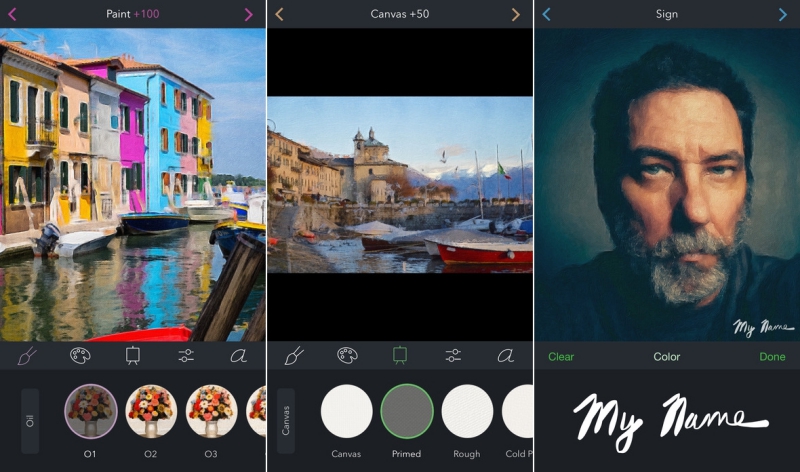The image size is (800, 472).
Task: Tap the canvas easel icon in Paint screen
Action: pos(133,355)
